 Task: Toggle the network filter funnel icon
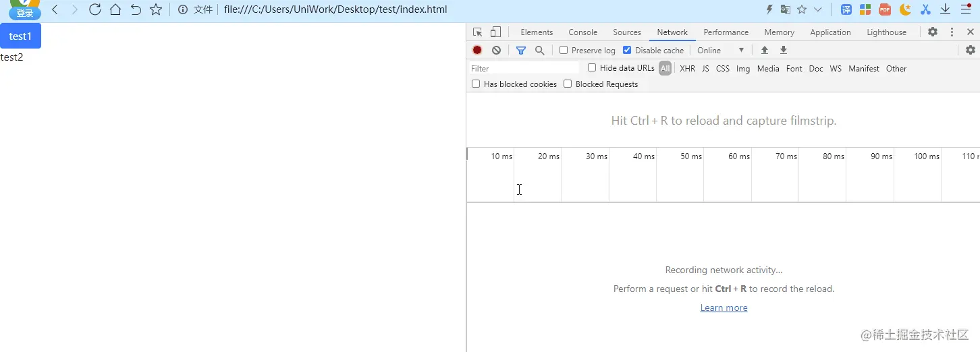point(521,50)
